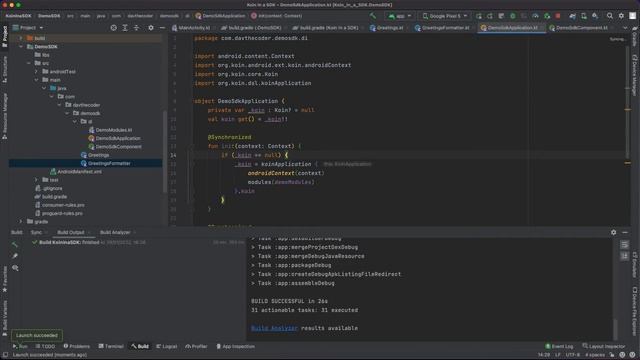This screenshot has width=640, height=360.
Task: Click the Build Analyzer results link
Action: coord(274,328)
